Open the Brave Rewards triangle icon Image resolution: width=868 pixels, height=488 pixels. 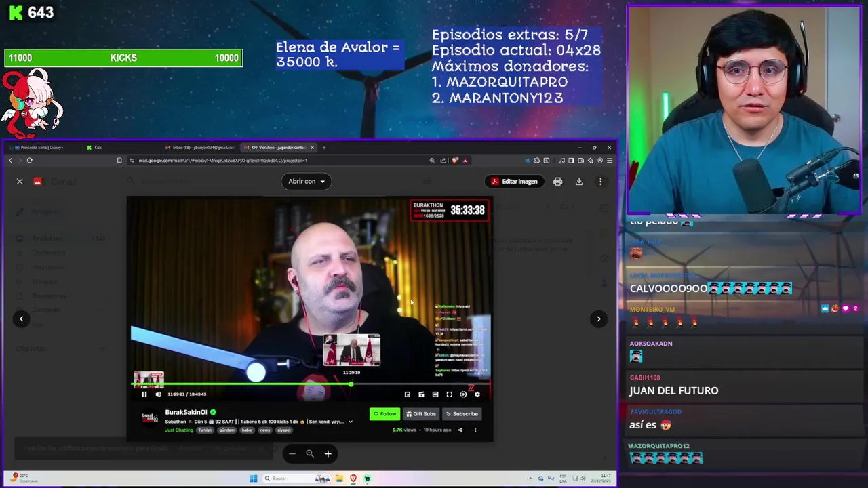(465, 160)
